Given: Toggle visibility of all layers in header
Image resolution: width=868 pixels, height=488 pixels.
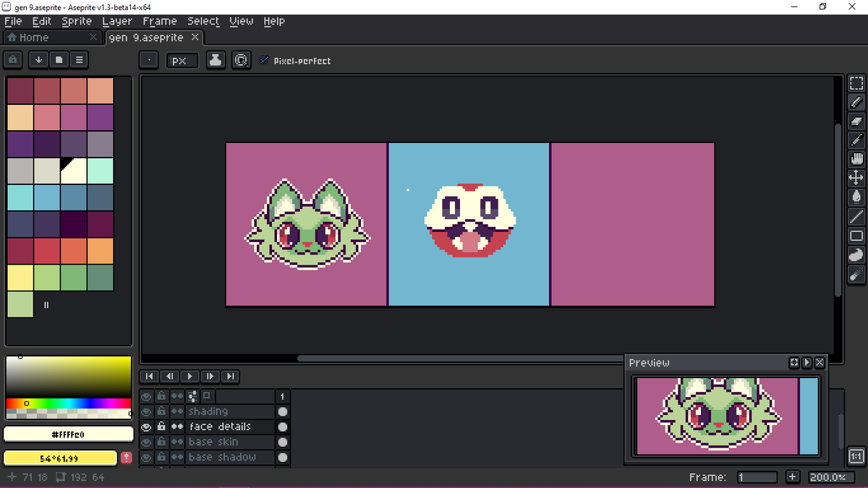Looking at the screenshot, I should [x=147, y=396].
